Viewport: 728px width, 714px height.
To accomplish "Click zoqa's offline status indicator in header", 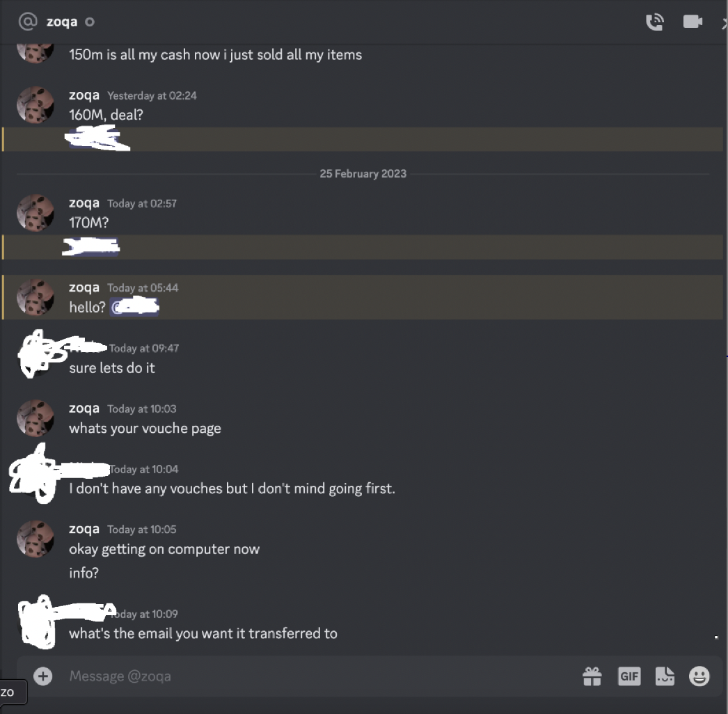I will 90,22.
